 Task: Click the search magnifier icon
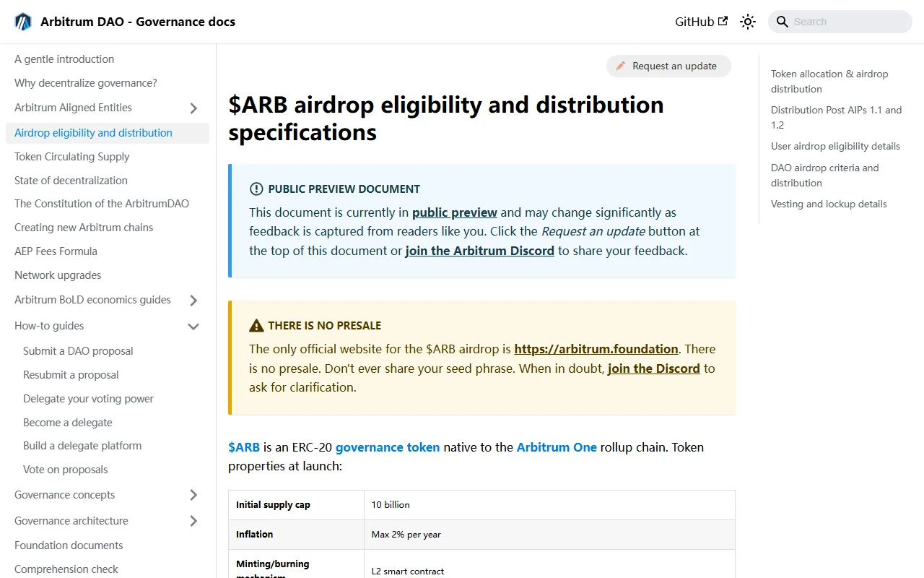coord(783,22)
